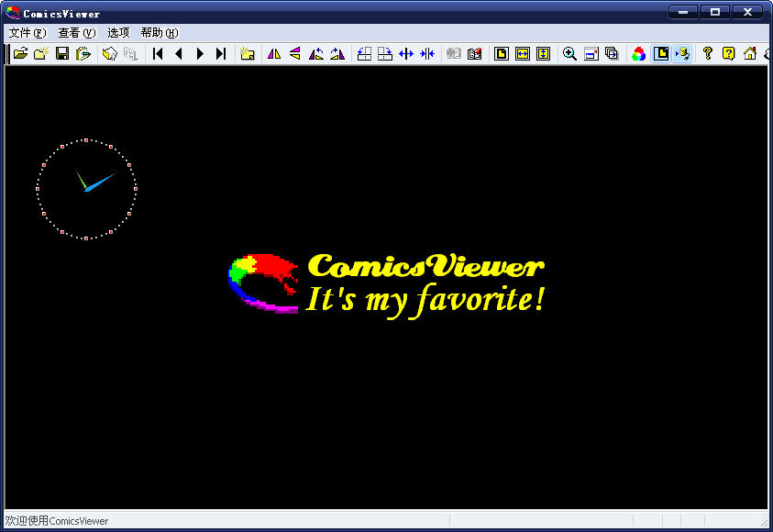
Task: Click the yellow question mark help icon
Action: coord(707,53)
